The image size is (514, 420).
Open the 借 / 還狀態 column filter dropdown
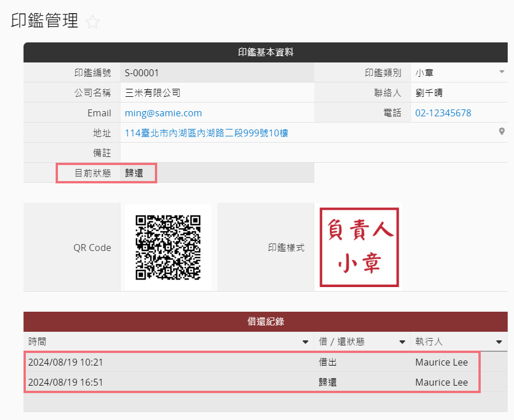[x=402, y=342]
